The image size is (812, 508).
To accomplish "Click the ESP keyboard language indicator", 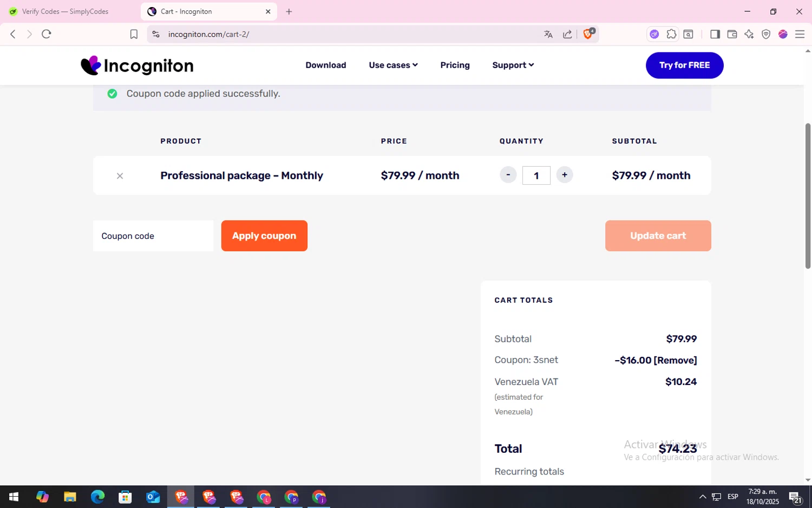I will tap(733, 497).
